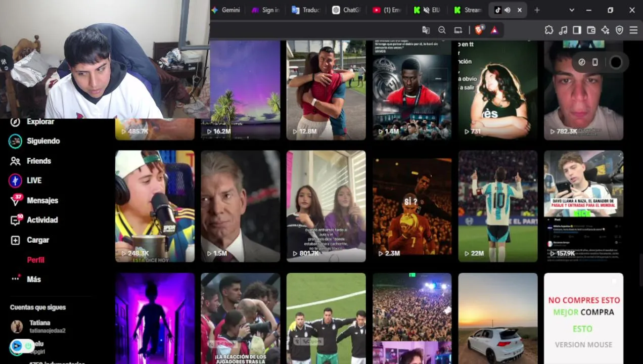Open Brave Rewards triangle icon
This screenshot has width=643, height=364.
point(494,30)
